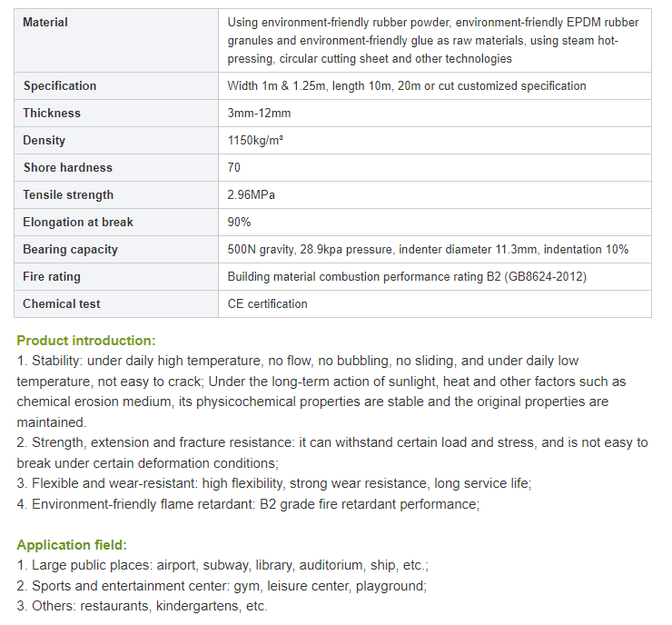672x625 pixels.
Task: Click the Fire rating label
Action: click(52, 277)
